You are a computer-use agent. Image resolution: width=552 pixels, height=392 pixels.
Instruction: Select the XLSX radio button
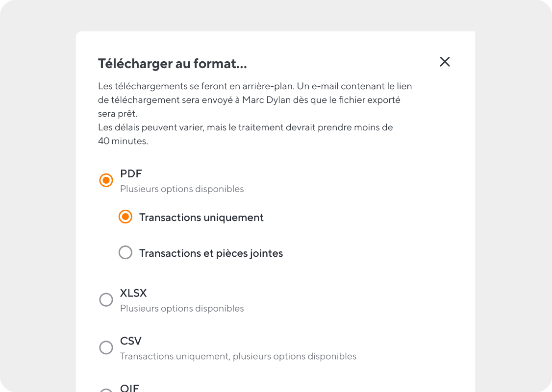(x=106, y=300)
